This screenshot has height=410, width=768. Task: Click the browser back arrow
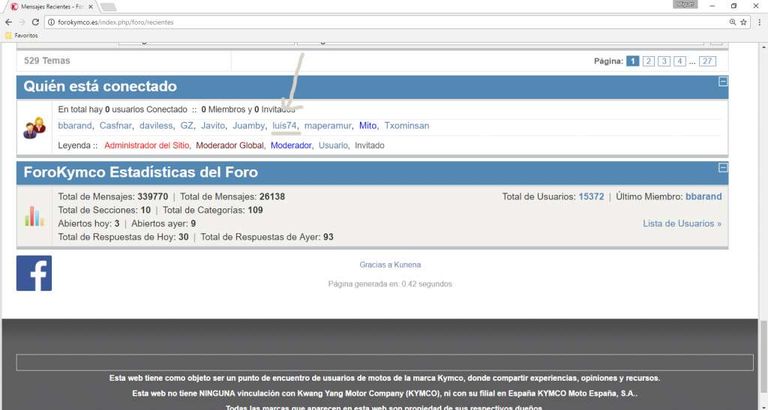point(9,22)
